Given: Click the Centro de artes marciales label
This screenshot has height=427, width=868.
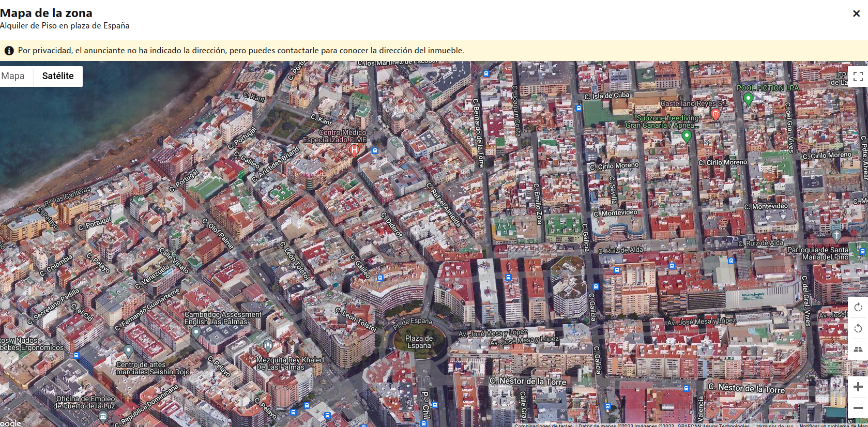Looking at the screenshot, I should [x=153, y=368].
